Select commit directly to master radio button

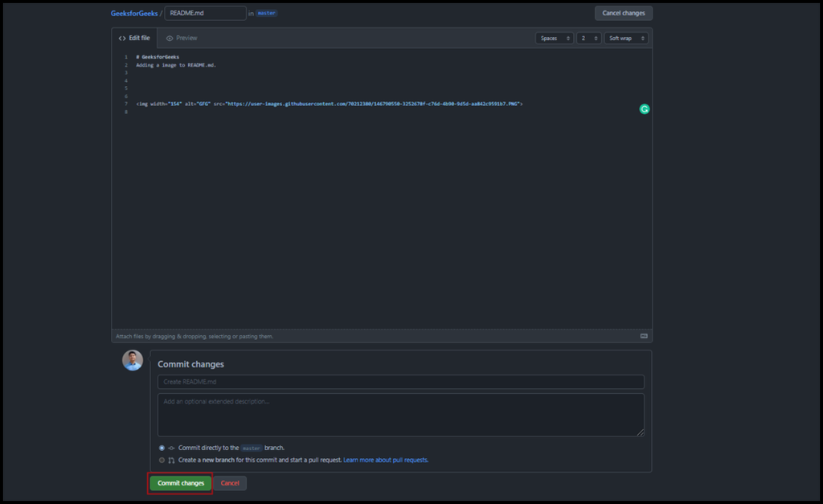click(x=162, y=448)
